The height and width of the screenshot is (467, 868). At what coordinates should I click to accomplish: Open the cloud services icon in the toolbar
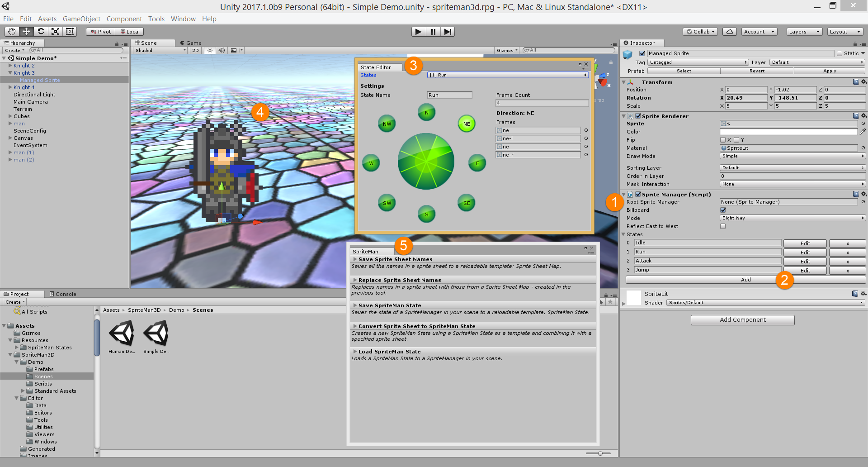coord(729,31)
